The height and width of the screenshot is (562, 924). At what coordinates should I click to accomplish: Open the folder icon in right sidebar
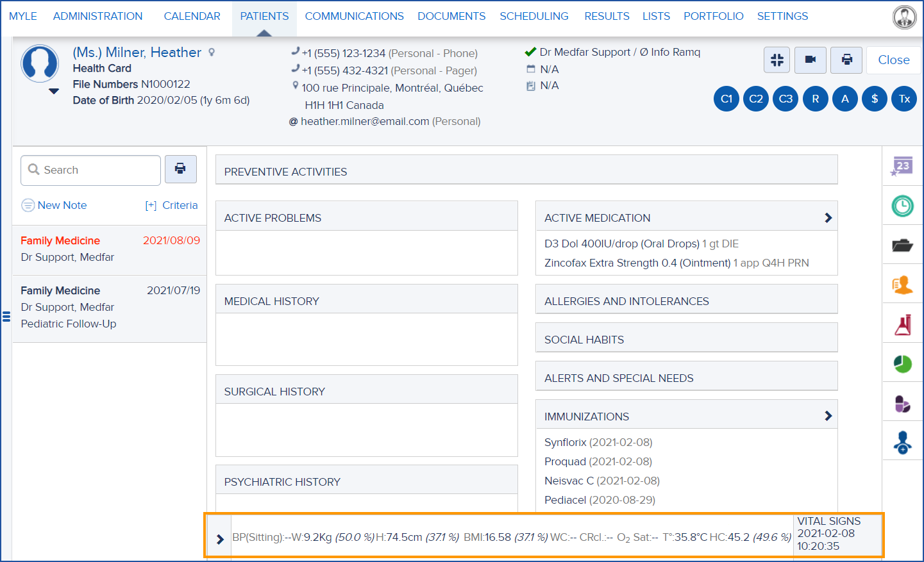[902, 245]
